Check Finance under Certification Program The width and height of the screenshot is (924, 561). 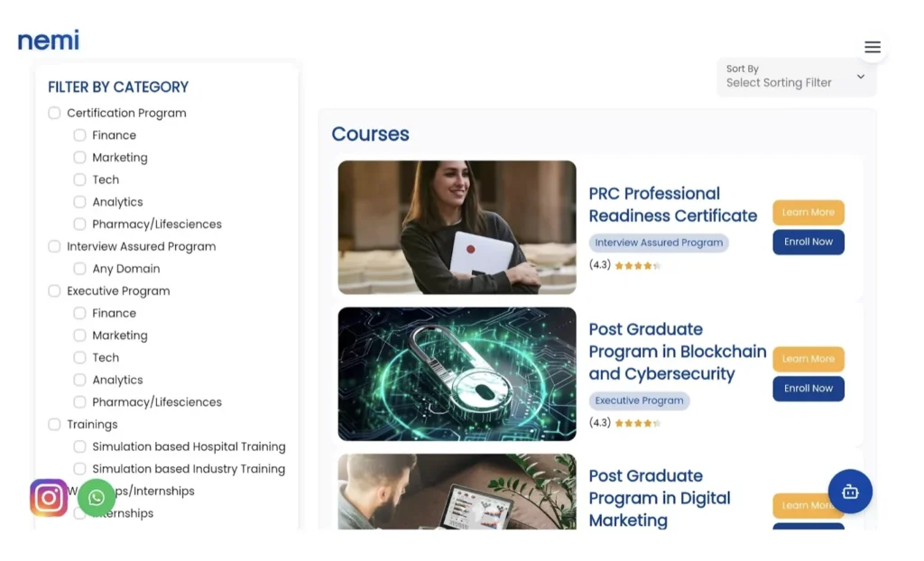coord(79,135)
